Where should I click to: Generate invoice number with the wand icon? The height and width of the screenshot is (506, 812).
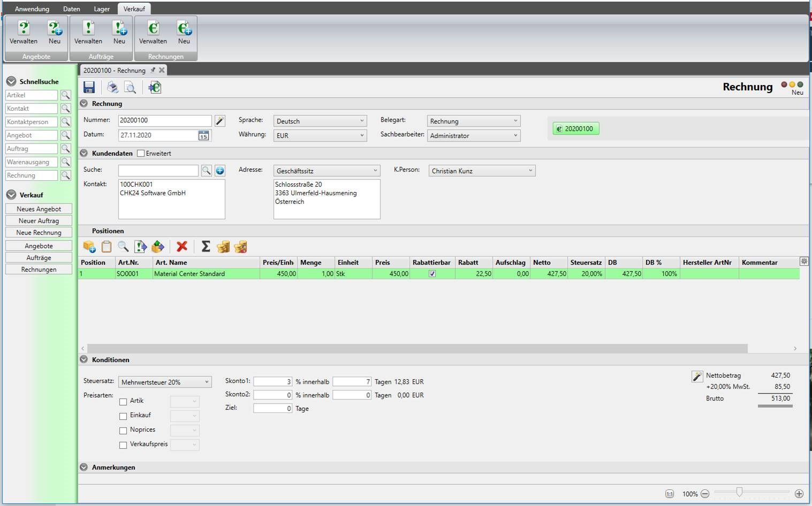point(220,121)
